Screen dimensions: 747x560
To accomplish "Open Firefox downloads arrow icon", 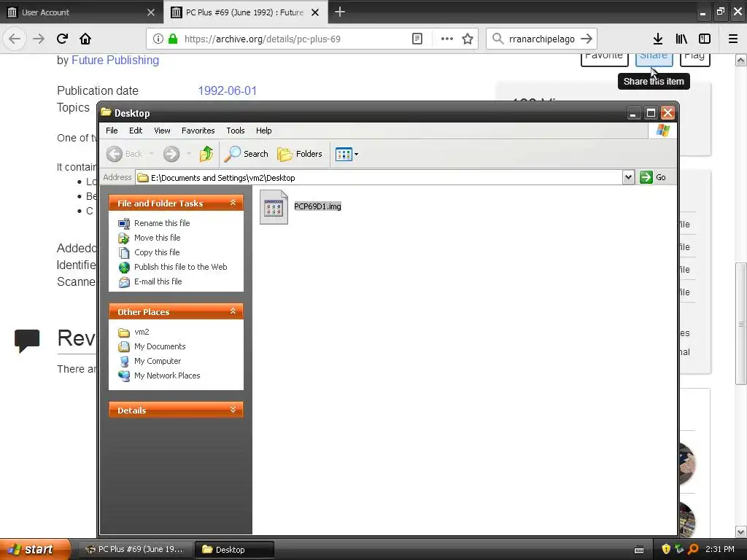I will pyautogui.click(x=658, y=39).
